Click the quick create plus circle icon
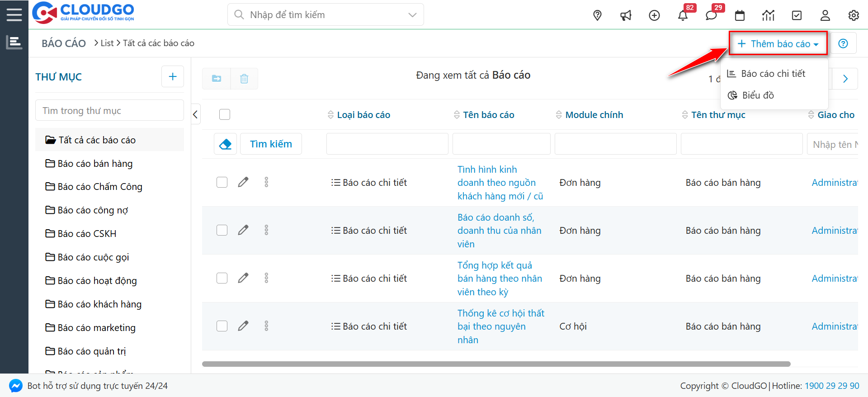 click(x=654, y=16)
